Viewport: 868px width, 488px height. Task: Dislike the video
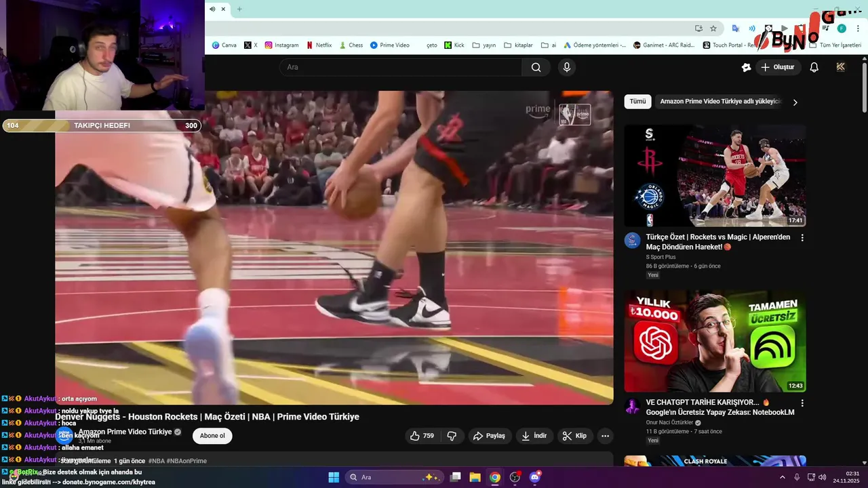pos(452,436)
